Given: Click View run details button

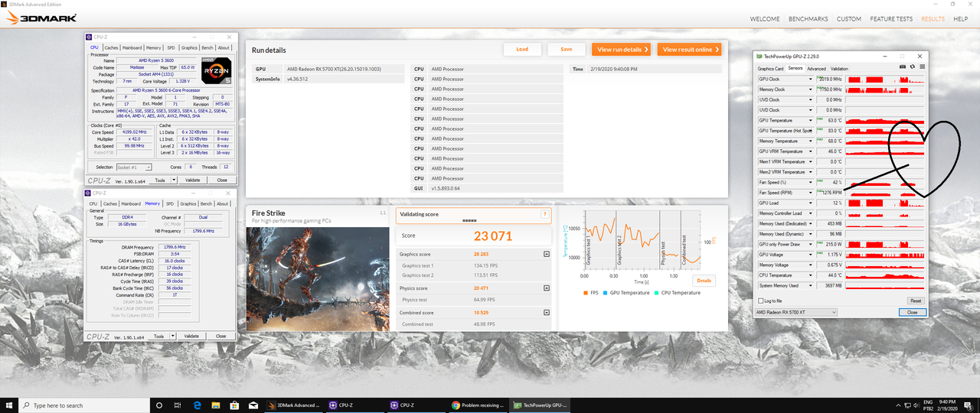Looking at the screenshot, I should pos(621,49).
